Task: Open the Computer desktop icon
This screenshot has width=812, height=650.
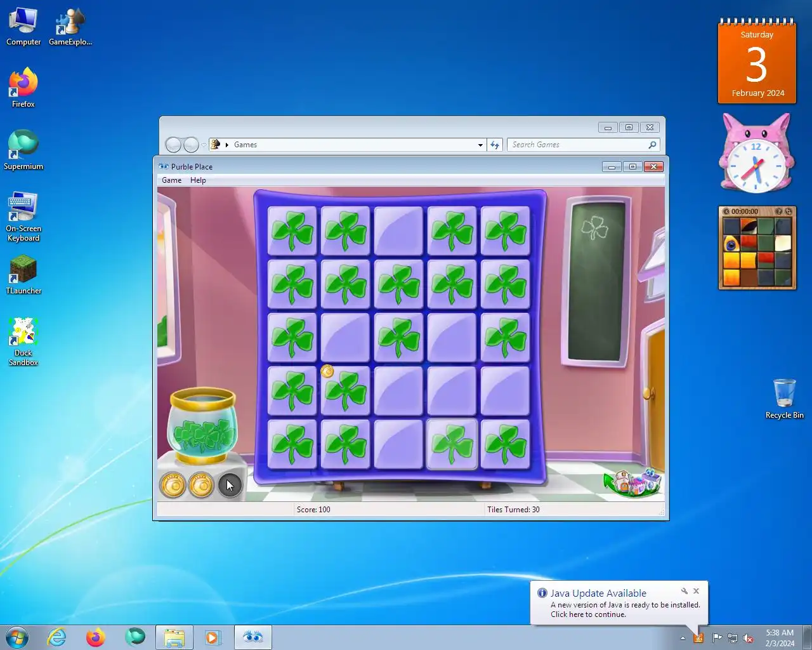Action: tap(23, 27)
